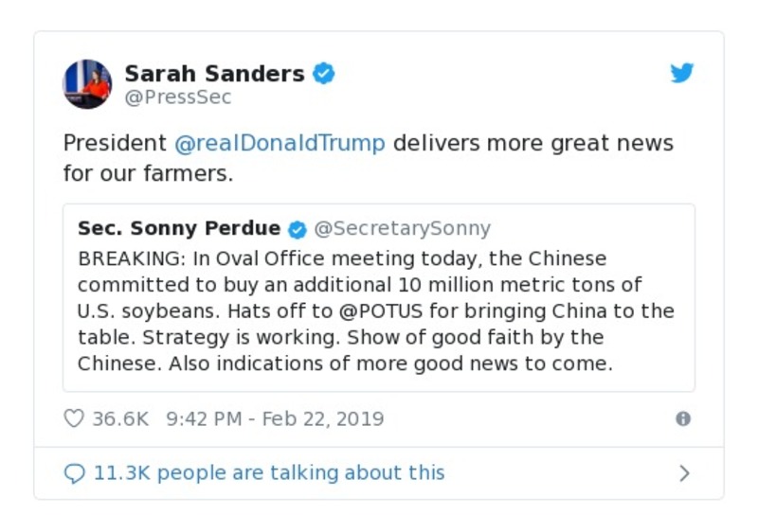Click the speech bubble reply icon
Viewport: 758px width, 532px height.
[74, 473]
